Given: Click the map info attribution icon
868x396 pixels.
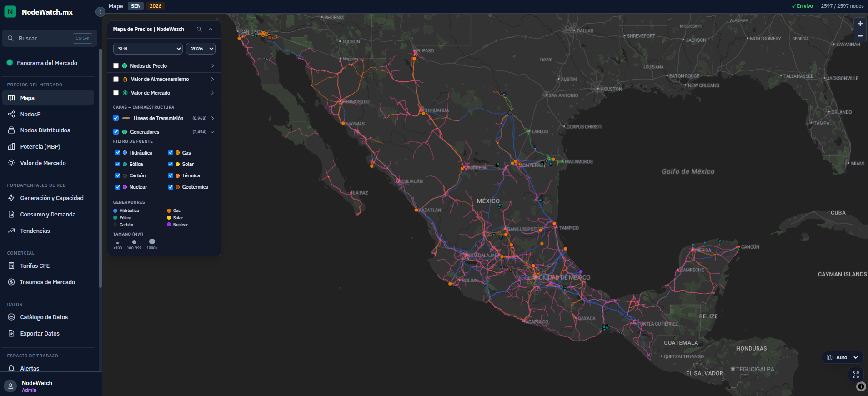Looking at the screenshot, I should [x=861, y=386].
